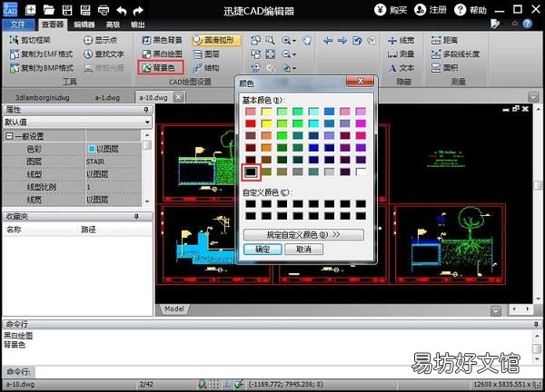Open the 查找文字 find text tool
Image resolution: width=545 pixels, height=392 pixels.
104,54
